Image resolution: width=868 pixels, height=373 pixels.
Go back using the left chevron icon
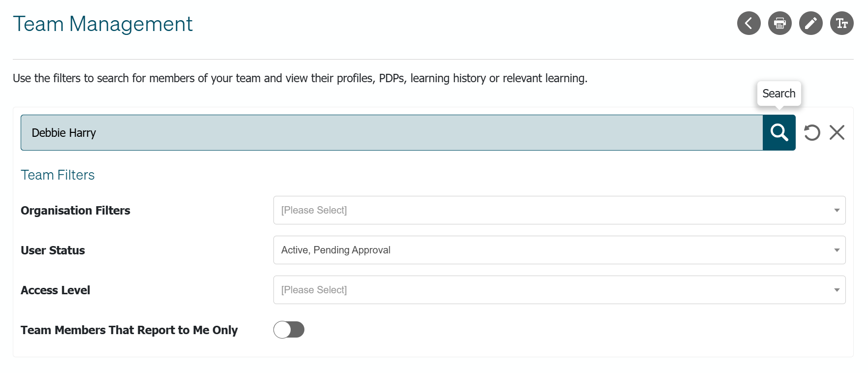point(748,23)
